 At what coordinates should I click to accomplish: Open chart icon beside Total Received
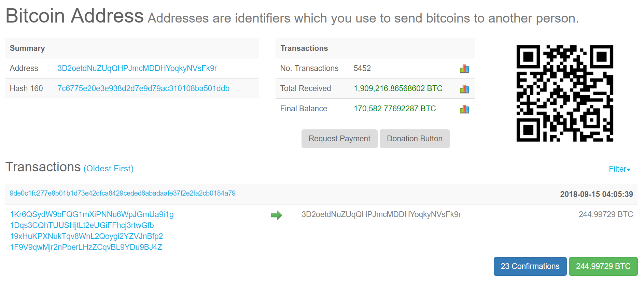pos(464,89)
